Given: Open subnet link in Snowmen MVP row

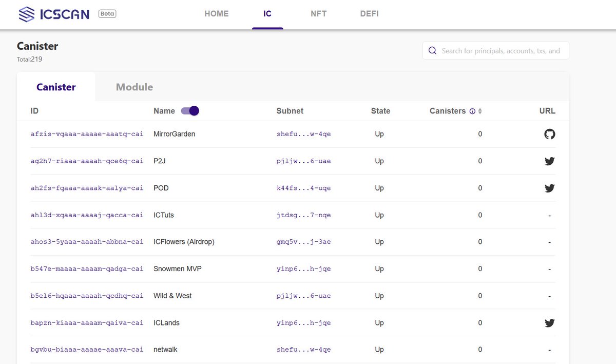Looking at the screenshot, I should tap(303, 269).
